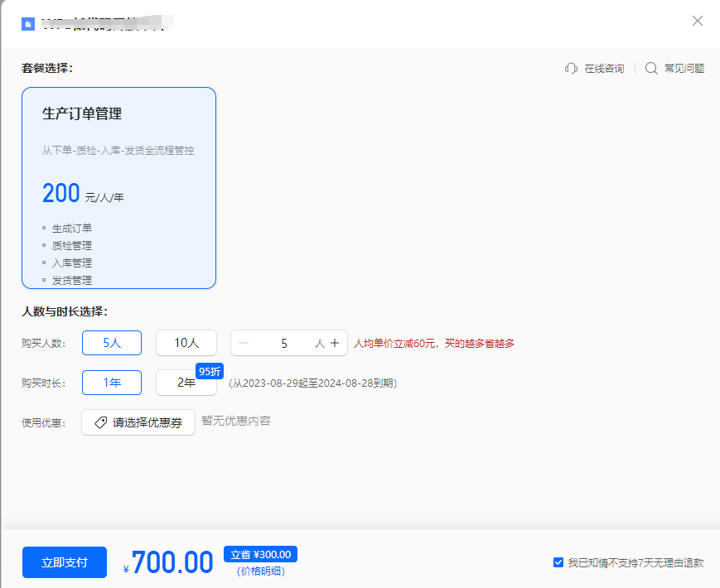The height and width of the screenshot is (588, 720).
Task: Select the 生产订单管理 package card
Action: point(118,188)
